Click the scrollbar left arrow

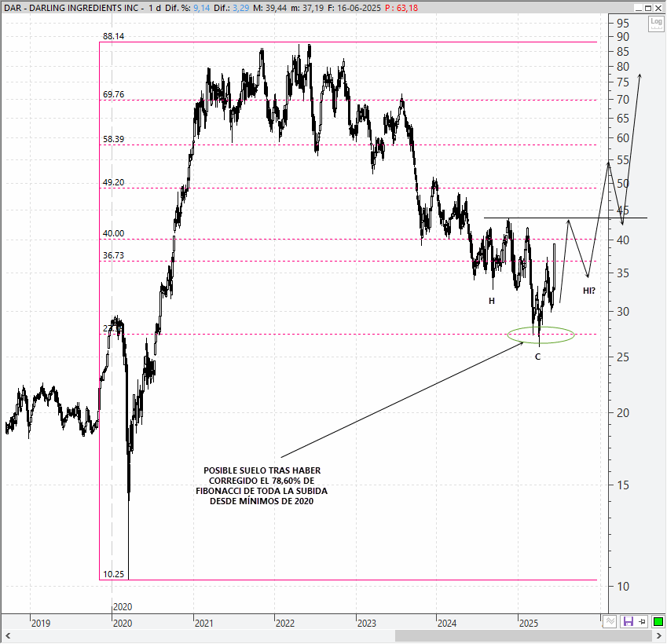[x=8, y=636]
